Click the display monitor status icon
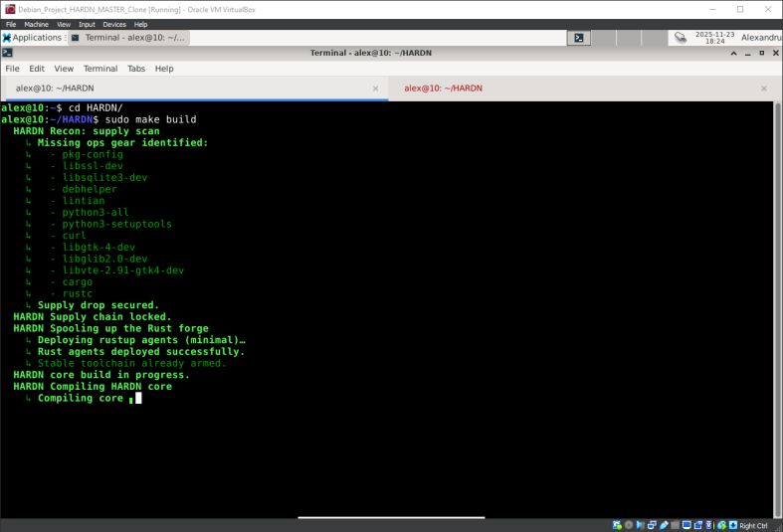The width and height of the screenshot is (783, 532). pos(686,525)
